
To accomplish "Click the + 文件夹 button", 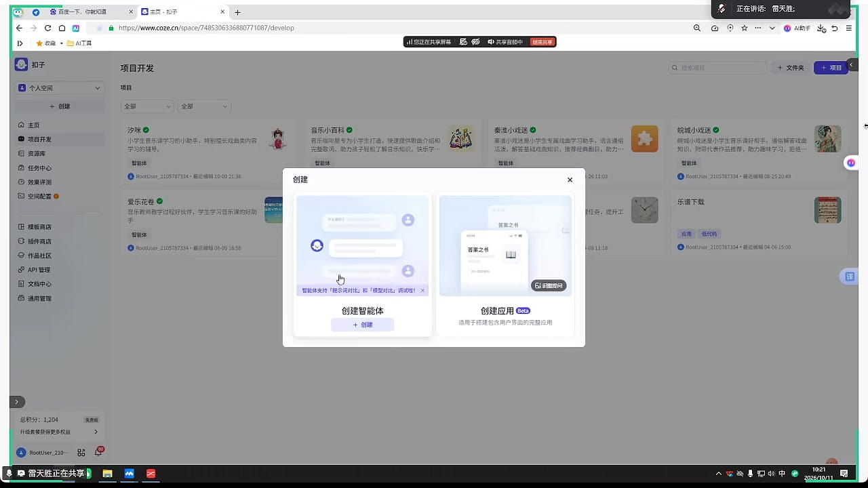I will click(x=790, y=68).
